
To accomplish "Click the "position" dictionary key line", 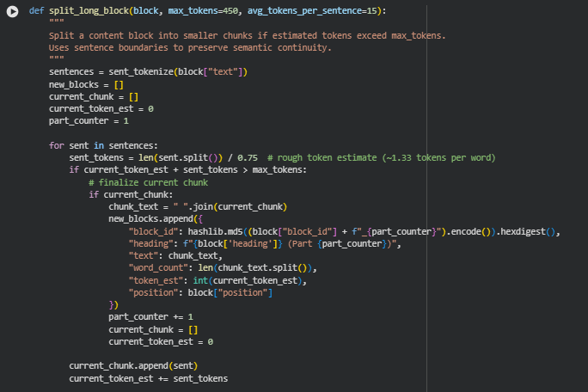I will click(200, 293).
